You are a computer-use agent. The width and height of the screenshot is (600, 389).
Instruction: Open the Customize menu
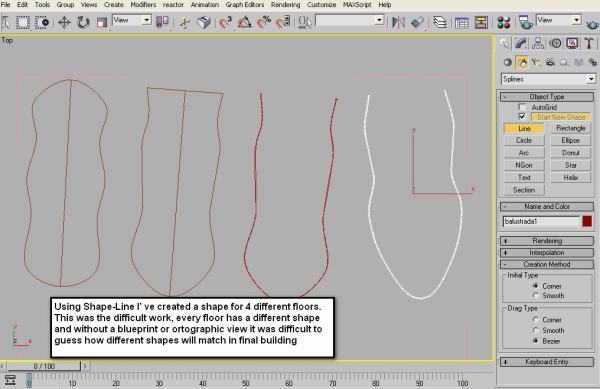pyautogui.click(x=321, y=5)
